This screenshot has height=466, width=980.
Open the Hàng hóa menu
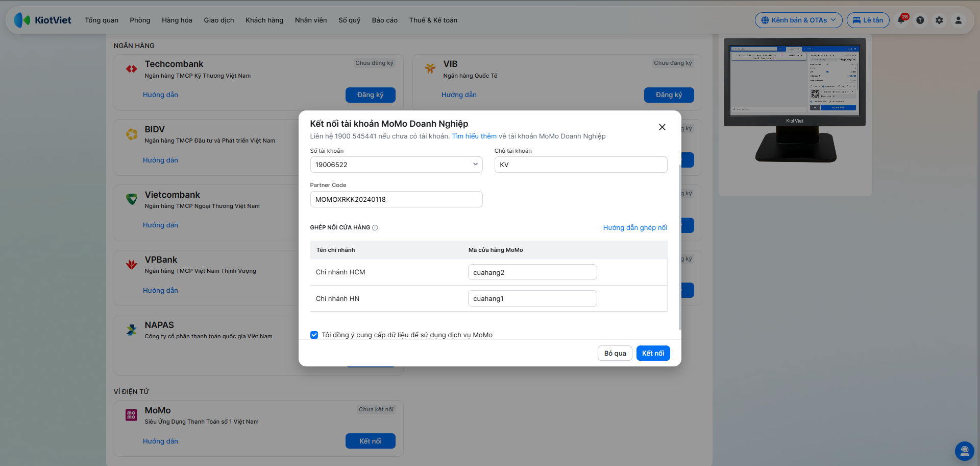177,20
